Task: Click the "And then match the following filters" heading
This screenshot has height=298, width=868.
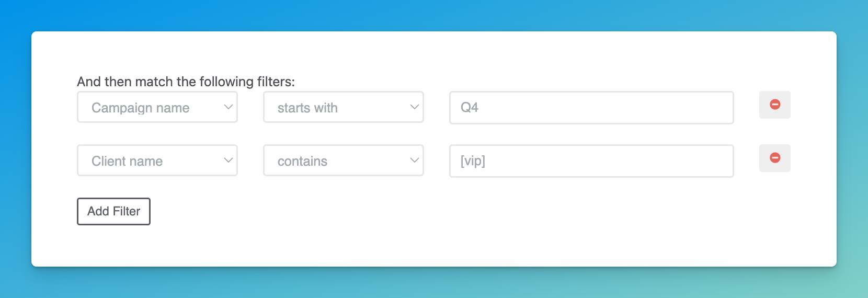Action: 186,82
